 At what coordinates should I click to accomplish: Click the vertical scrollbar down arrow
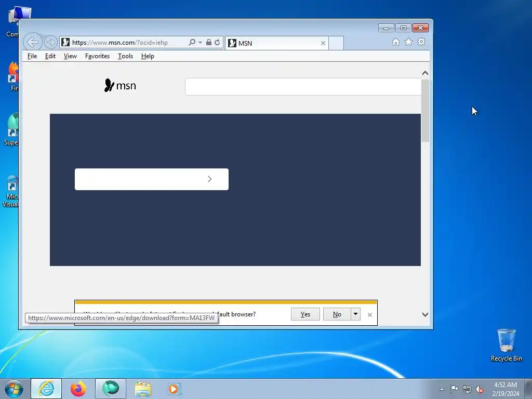click(x=425, y=314)
